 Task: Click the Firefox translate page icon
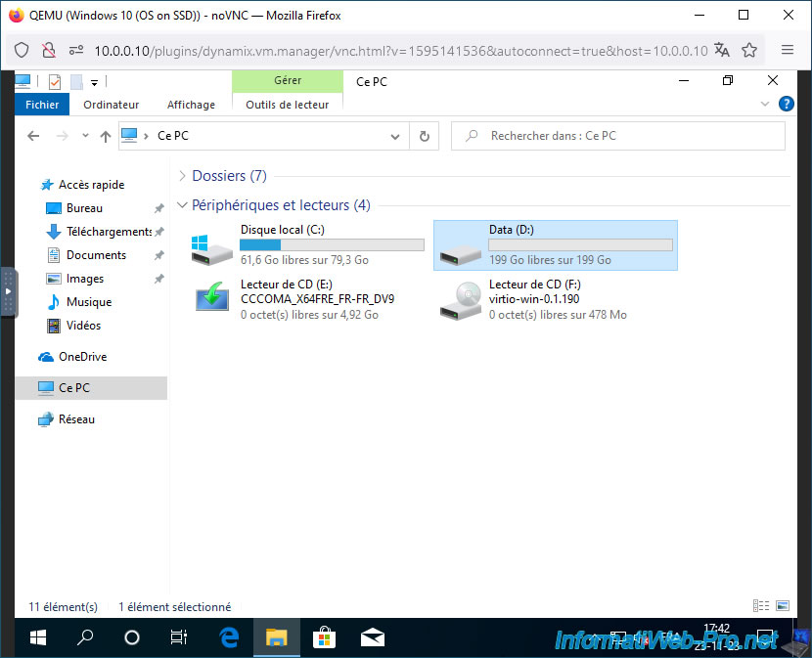coord(722,50)
